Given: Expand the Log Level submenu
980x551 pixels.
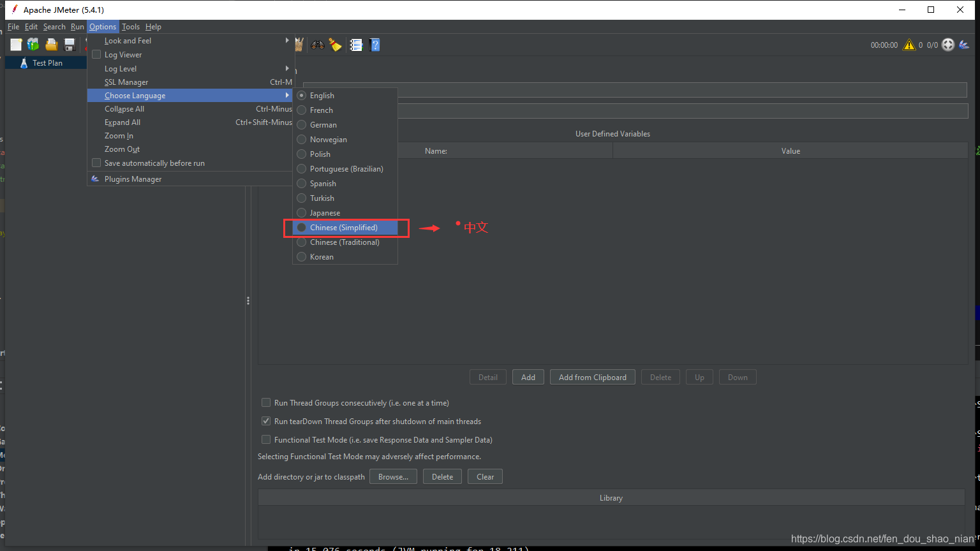Looking at the screenshot, I should (190, 69).
